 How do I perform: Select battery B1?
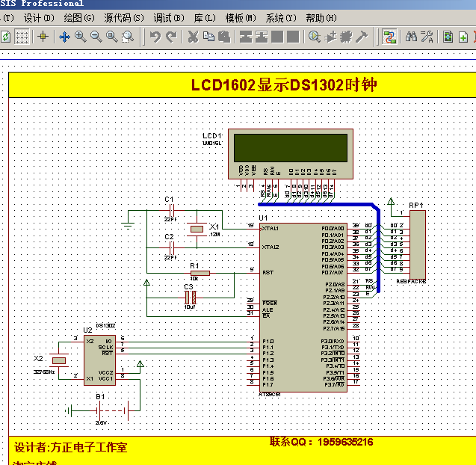[x=112, y=410]
